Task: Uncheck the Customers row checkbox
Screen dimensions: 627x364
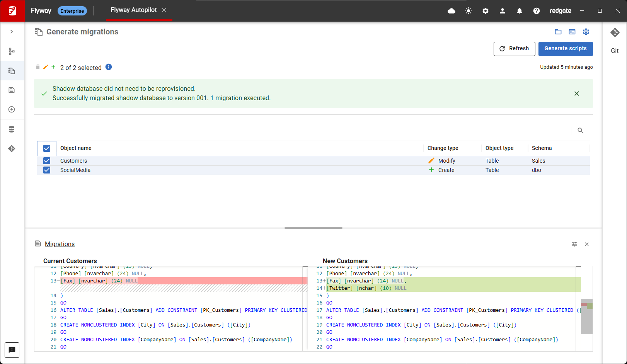Action: click(47, 161)
